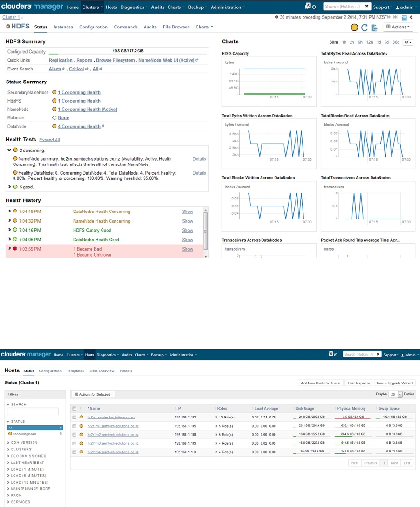The height and width of the screenshot is (507, 420).
Task: Expand the '5 good' health tests group
Action: pyautogui.click(x=10, y=187)
